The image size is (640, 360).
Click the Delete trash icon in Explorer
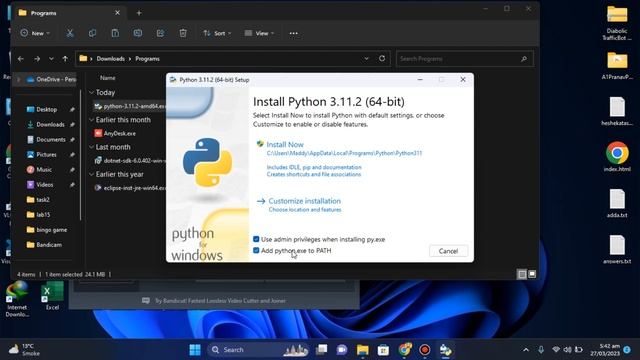[183, 33]
